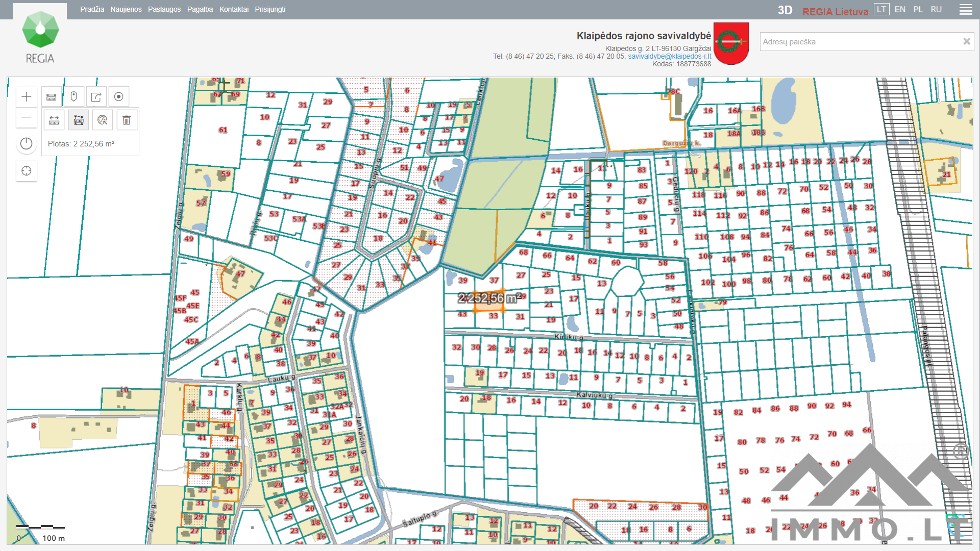Image resolution: width=980 pixels, height=551 pixels.
Task: Open the Pradžia menu item
Action: click(x=92, y=9)
